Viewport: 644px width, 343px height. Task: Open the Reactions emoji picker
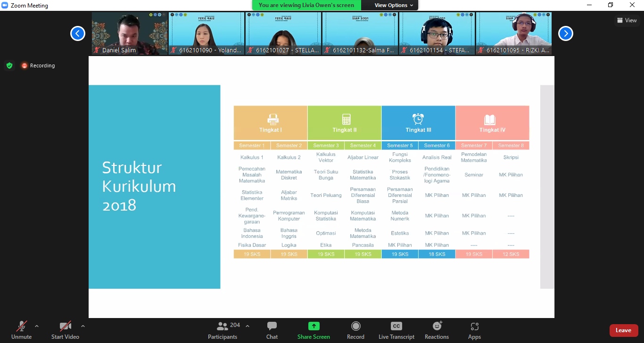(437, 326)
